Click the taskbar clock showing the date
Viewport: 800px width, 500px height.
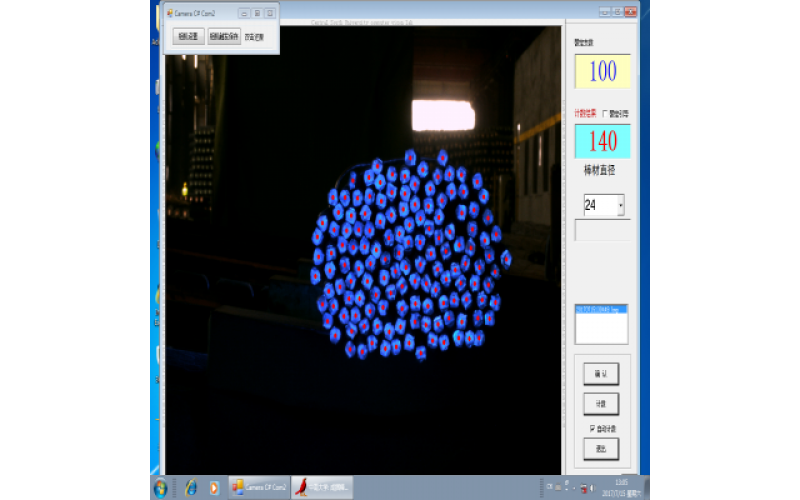621,488
